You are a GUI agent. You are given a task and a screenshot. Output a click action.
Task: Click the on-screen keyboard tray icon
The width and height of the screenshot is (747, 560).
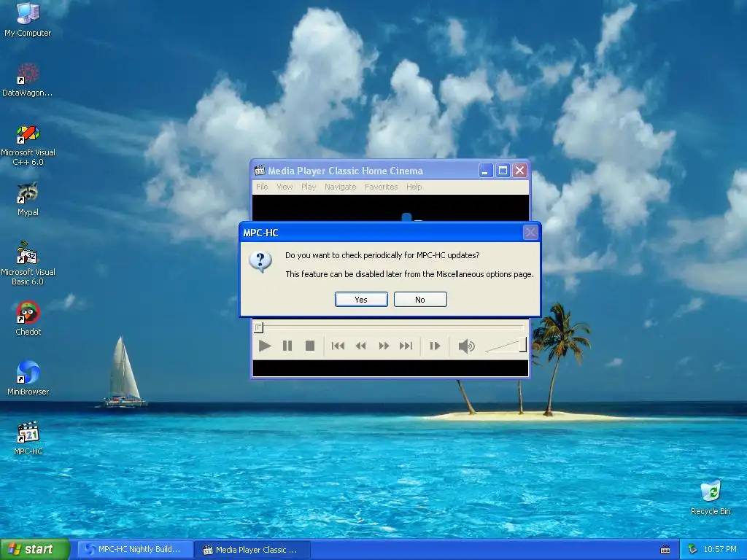(665, 550)
